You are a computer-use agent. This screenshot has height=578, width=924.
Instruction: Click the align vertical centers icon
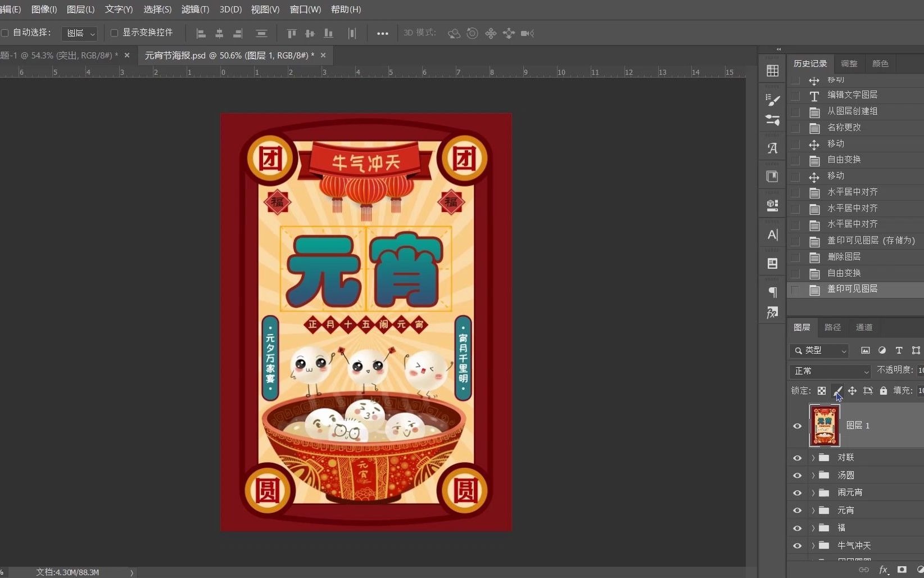pyautogui.click(x=310, y=33)
